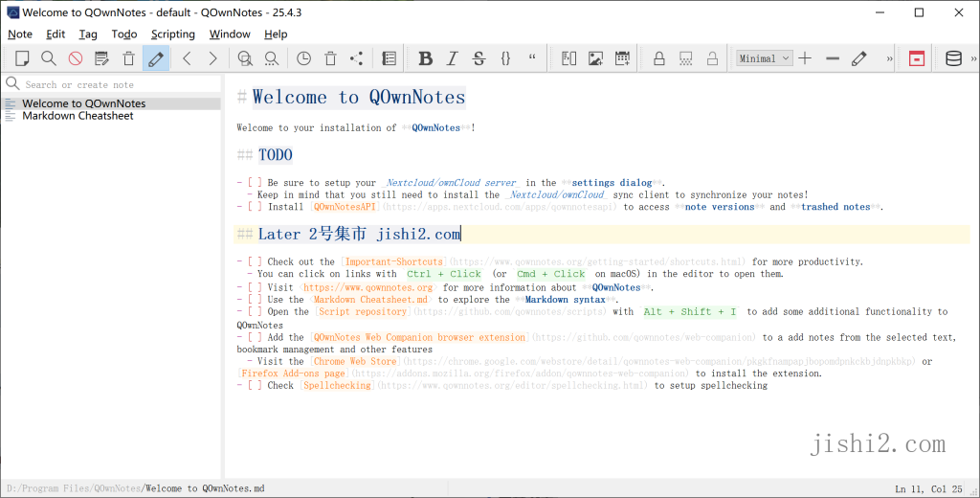Click the Script repository link
Viewport: 980px width, 498px height.
pos(363,311)
